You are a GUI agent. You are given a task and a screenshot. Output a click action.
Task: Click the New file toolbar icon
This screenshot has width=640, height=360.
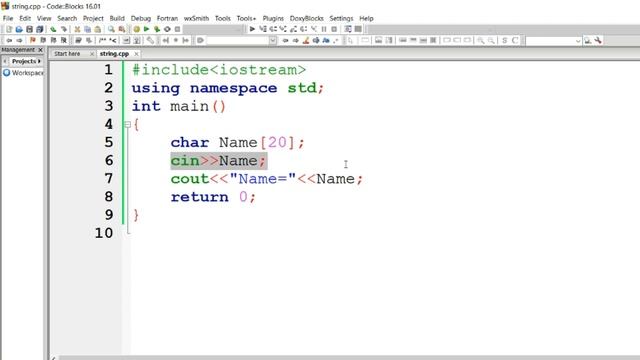(9, 29)
